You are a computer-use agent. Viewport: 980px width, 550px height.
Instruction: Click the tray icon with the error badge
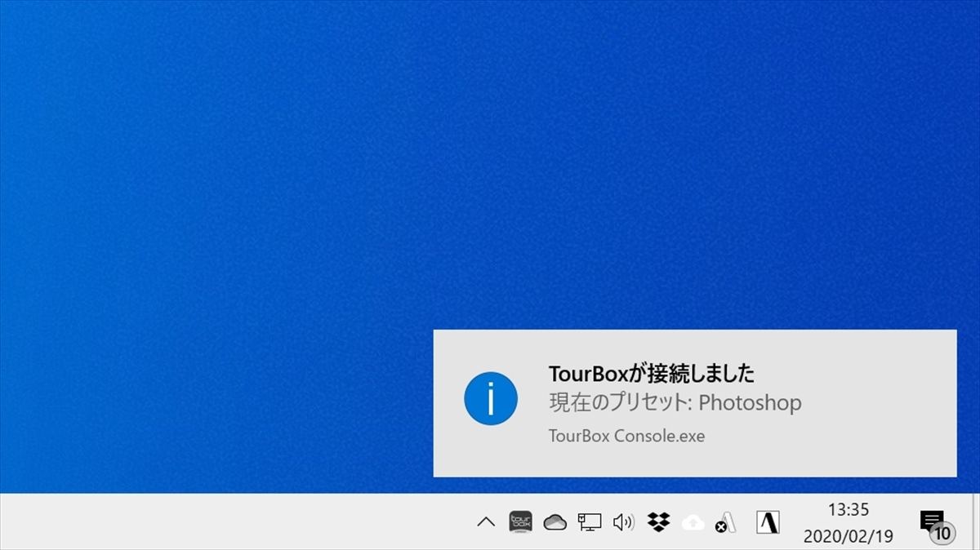[725, 522]
